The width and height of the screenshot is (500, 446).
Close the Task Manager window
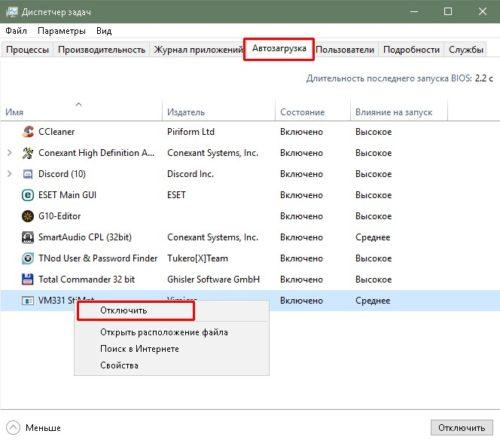[x=482, y=12]
